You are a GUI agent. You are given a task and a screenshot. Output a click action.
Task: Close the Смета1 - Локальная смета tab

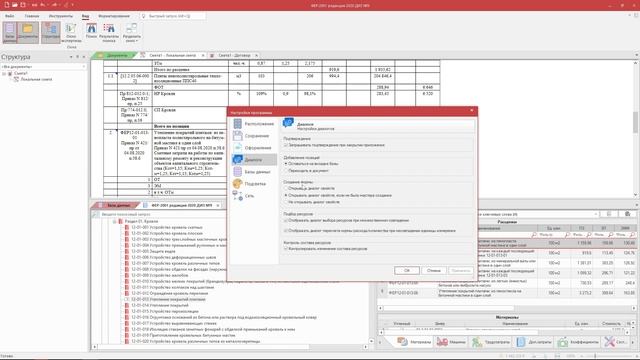(203, 55)
